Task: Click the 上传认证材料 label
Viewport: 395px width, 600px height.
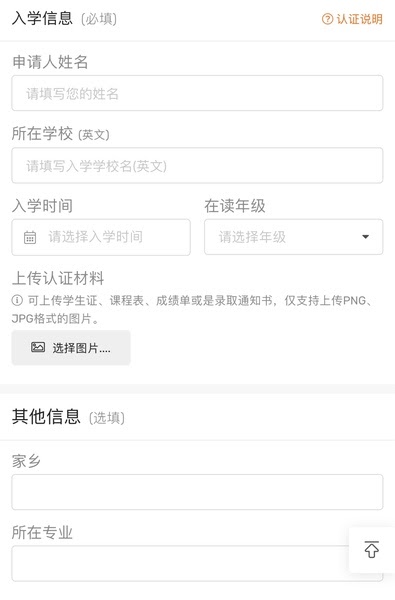Action: pos(58,278)
